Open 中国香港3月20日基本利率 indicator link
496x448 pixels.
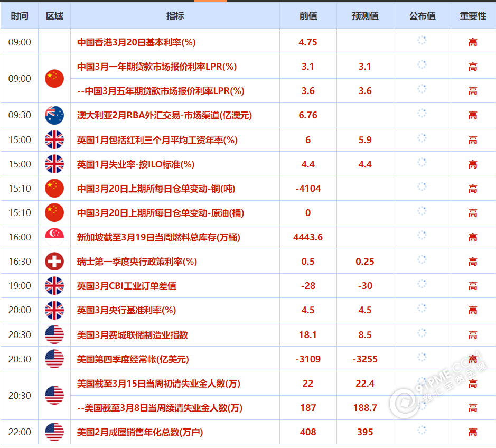[136, 42]
